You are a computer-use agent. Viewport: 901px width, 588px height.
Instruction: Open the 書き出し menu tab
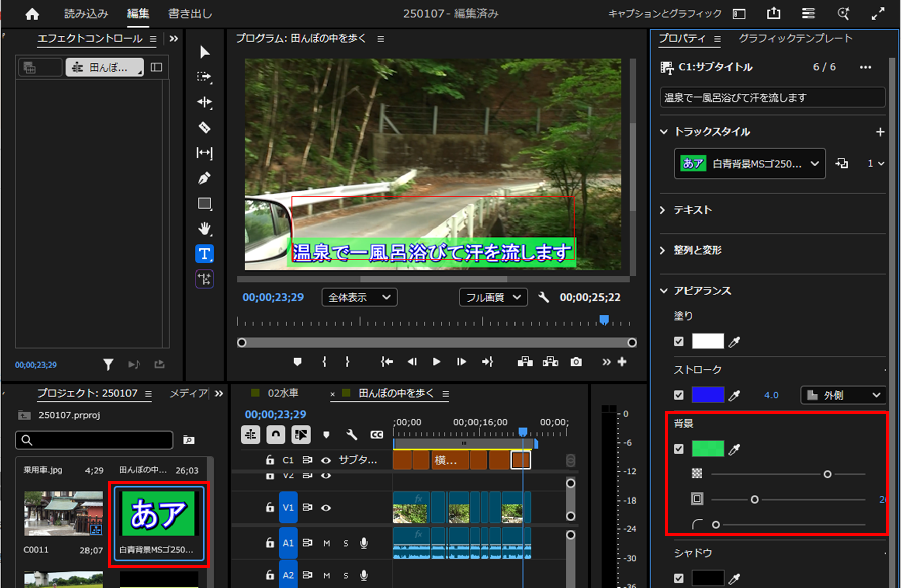(x=190, y=14)
